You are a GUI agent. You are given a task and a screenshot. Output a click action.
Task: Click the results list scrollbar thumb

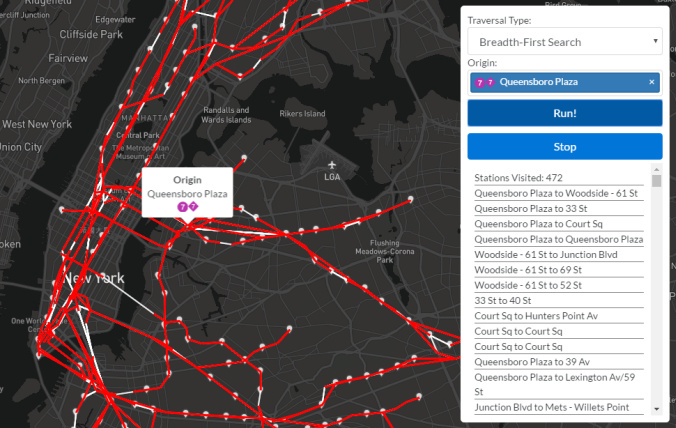coord(656,181)
